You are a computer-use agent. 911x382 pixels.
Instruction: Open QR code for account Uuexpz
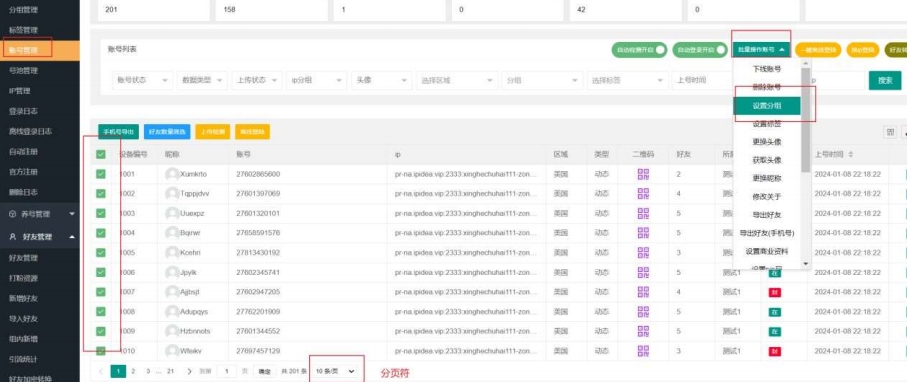coord(643,213)
